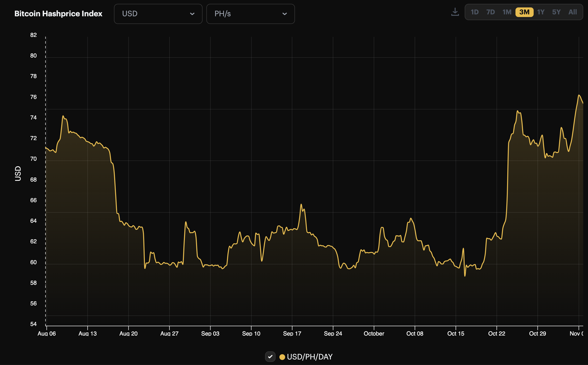This screenshot has width=588, height=365.
Task: Select the 1D time range
Action: point(475,12)
